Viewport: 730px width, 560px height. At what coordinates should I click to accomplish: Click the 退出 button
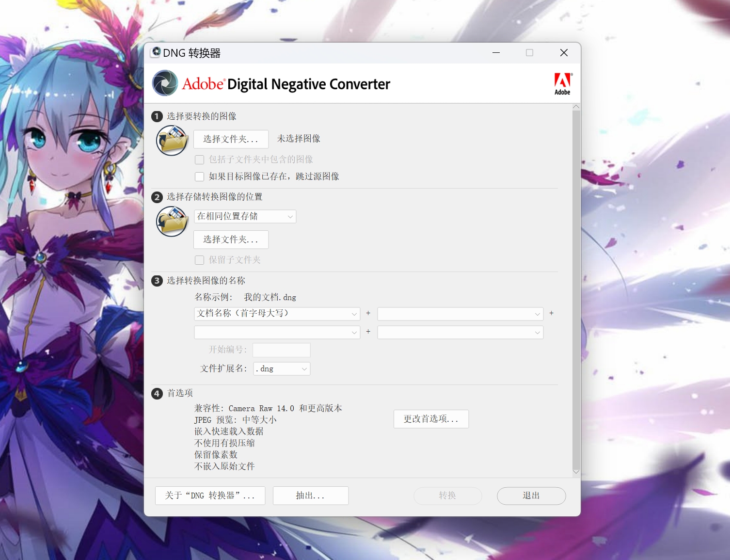pyautogui.click(x=531, y=496)
